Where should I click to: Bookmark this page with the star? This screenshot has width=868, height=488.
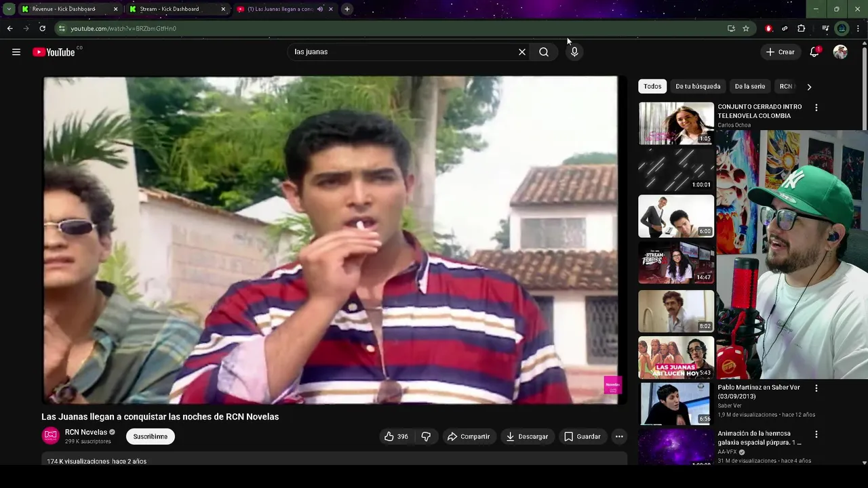coord(746,28)
